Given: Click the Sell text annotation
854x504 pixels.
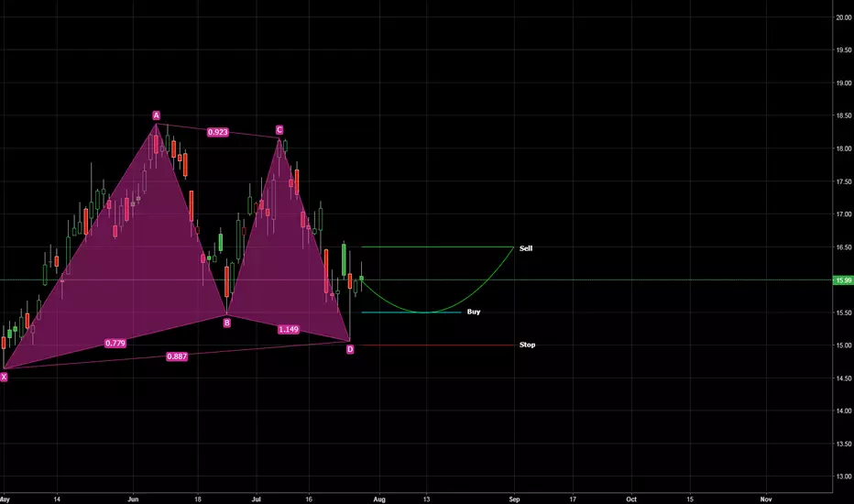Looking at the screenshot, I should 526,248.
